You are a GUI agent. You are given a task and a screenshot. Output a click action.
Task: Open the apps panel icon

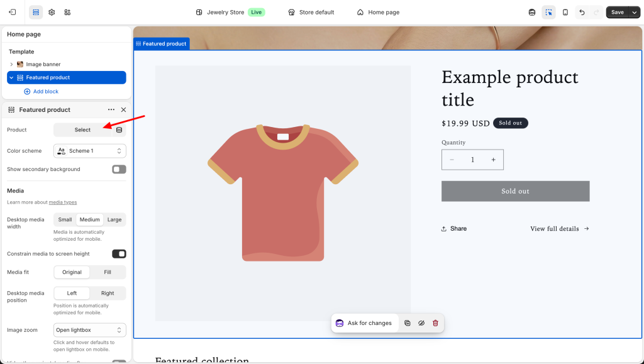point(67,12)
